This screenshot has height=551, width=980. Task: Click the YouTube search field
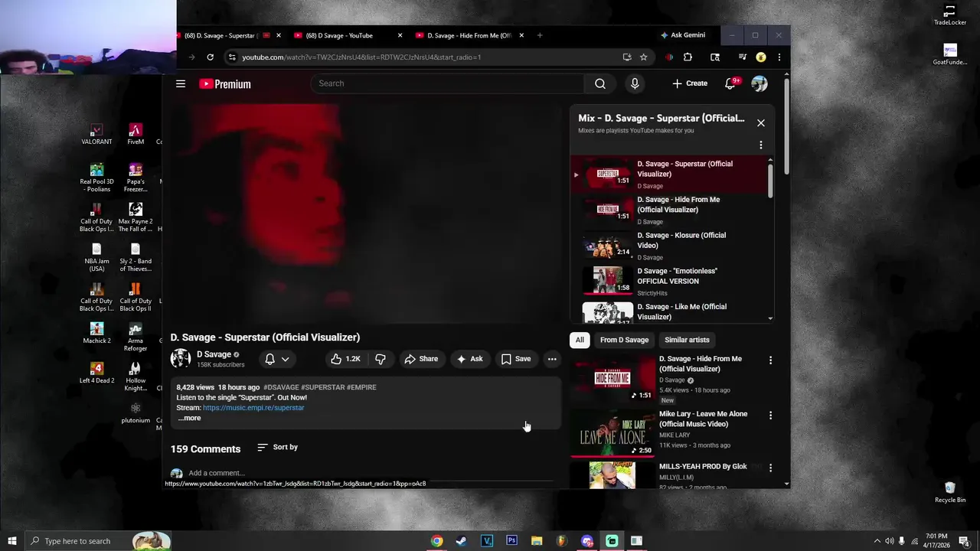pyautogui.click(x=448, y=83)
